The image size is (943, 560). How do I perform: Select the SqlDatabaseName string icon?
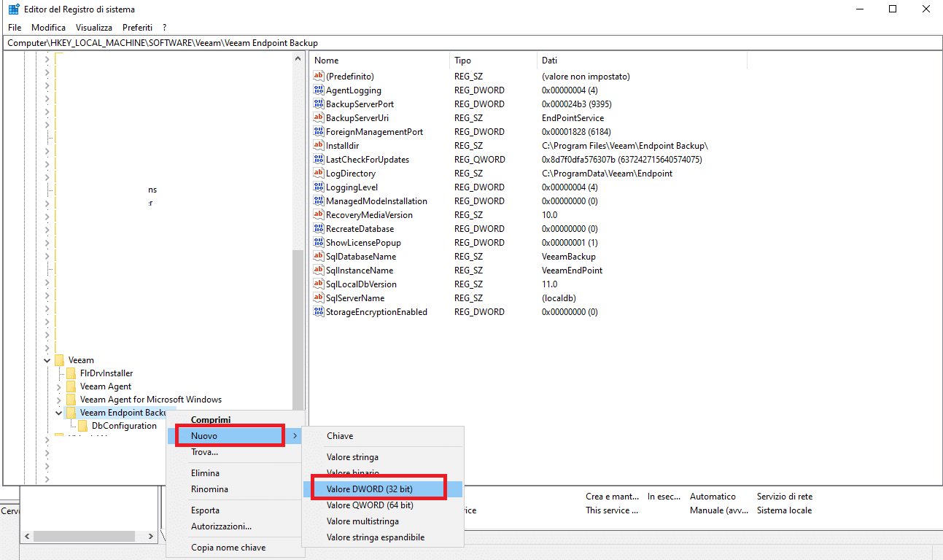318,256
